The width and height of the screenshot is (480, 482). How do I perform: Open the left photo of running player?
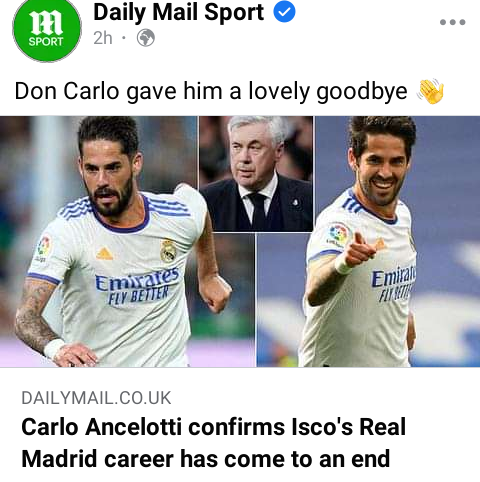pyautogui.click(x=100, y=241)
